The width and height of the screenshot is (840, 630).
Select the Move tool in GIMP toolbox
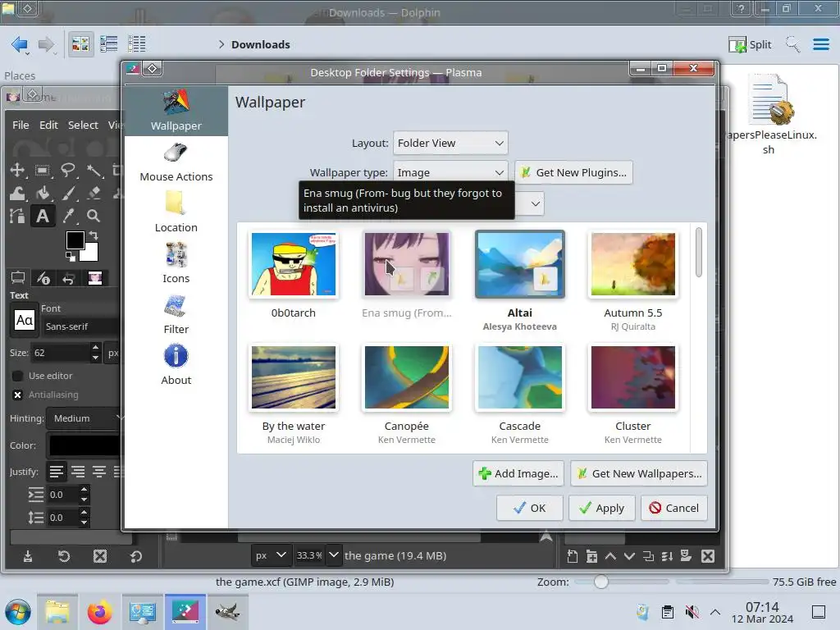17,171
